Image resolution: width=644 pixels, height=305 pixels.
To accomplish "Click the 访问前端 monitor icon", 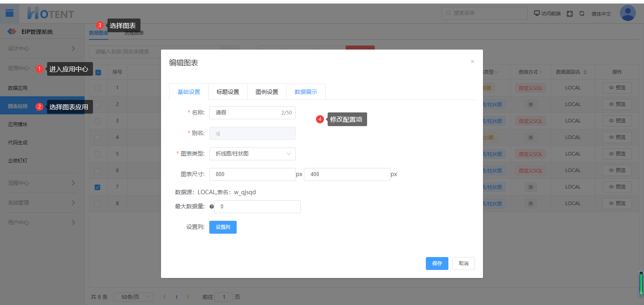I will pyautogui.click(x=537, y=13).
